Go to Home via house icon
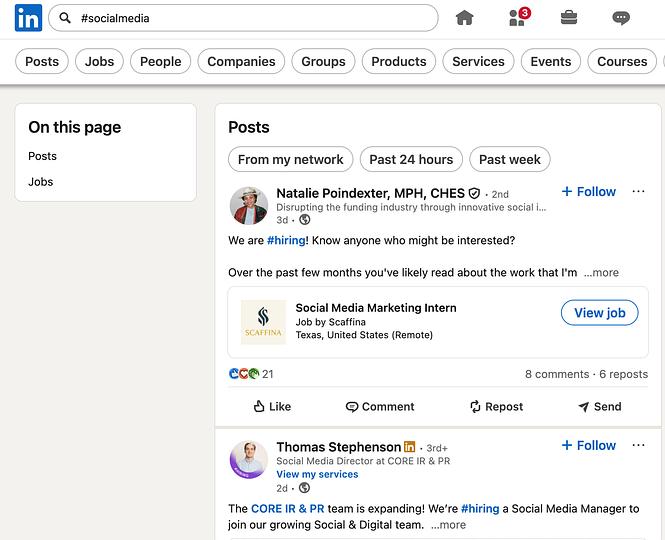The width and height of the screenshot is (665, 540). 464,18
